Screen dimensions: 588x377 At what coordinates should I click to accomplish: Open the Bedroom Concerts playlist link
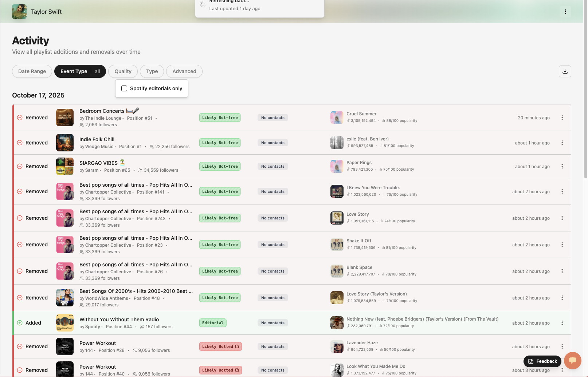(102, 111)
